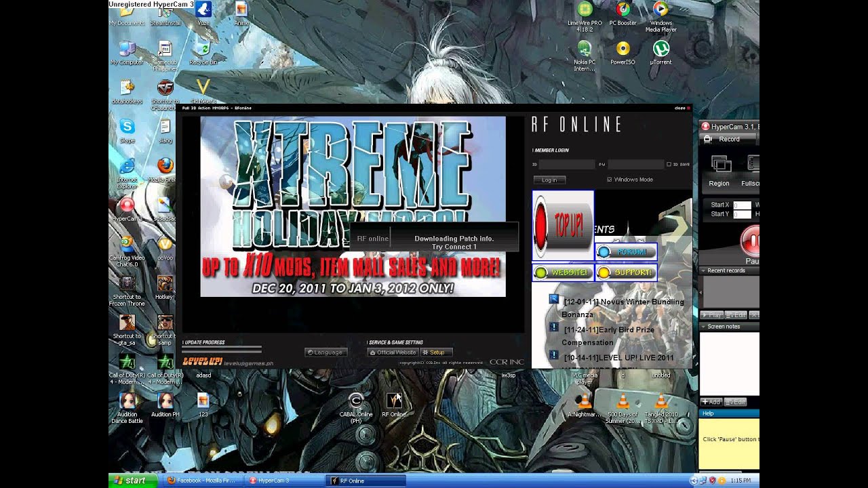868x488 pixels.
Task: Open My Computer desktop icon
Action: pyautogui.click(x=127, y=53)
